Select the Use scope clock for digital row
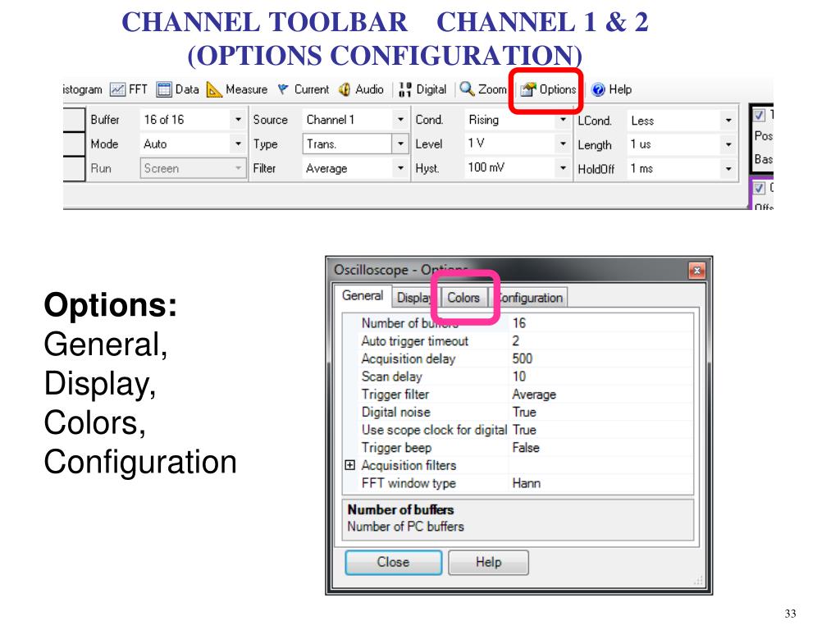840x630 pixels. [x=518, y=430]
